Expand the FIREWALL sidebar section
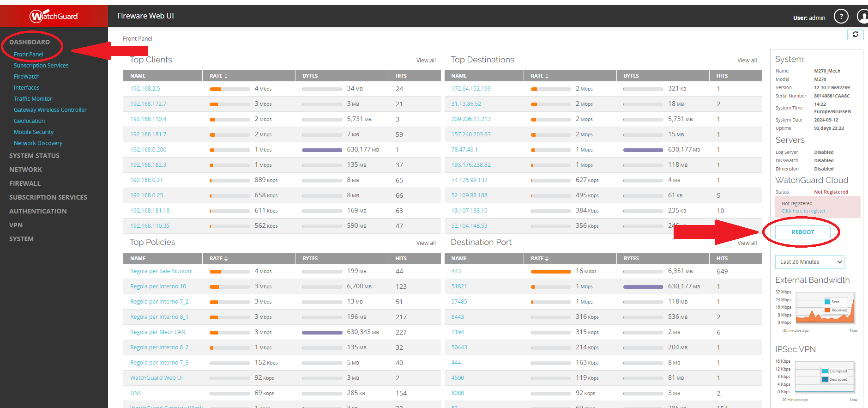This screenshot has height=408, width=868. coord(25,183)
